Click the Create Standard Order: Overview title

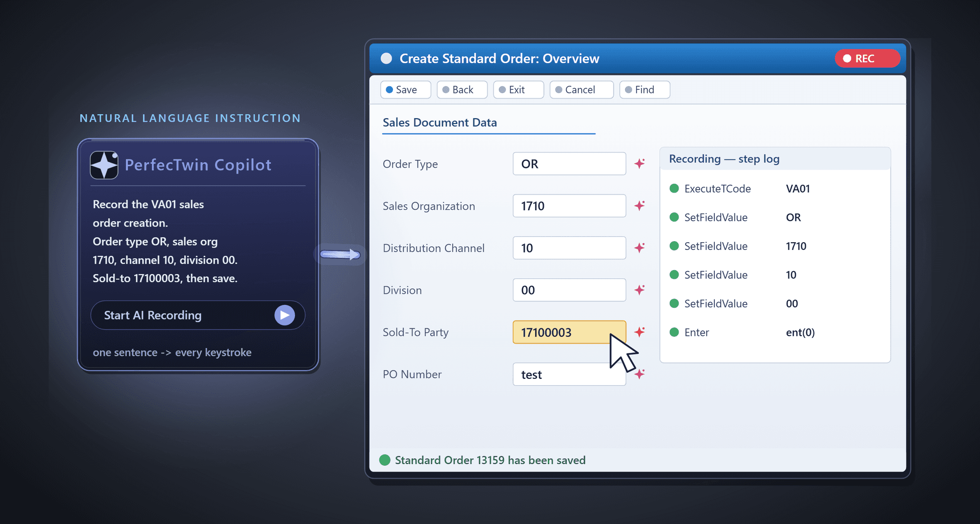point(499,58)
